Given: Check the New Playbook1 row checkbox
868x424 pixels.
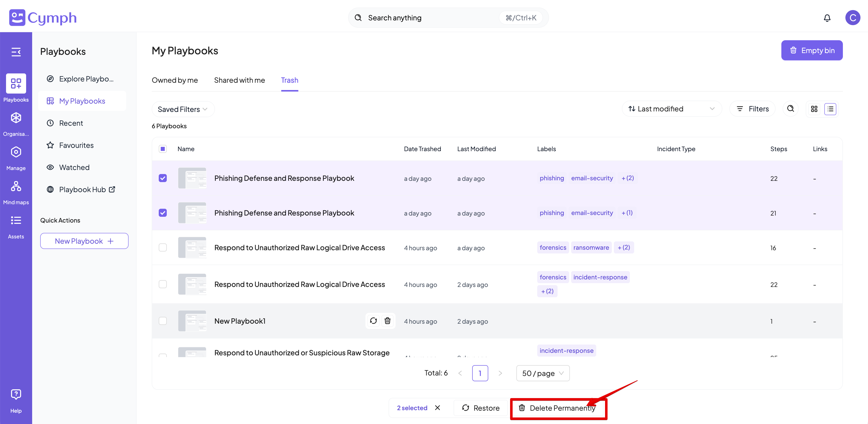Looking at the screenshot, I should pyautogui.click(x=163, y=321).
